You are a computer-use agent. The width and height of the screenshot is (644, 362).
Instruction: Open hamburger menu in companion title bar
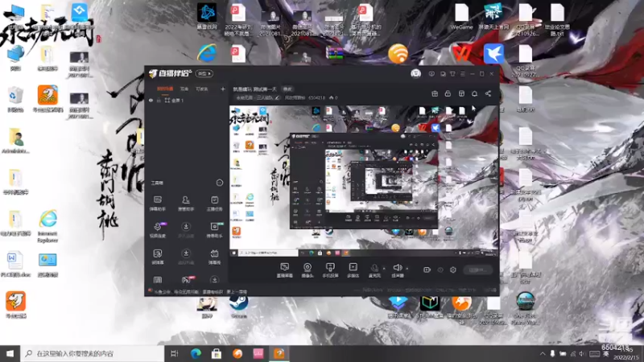[x=462, y=74]
